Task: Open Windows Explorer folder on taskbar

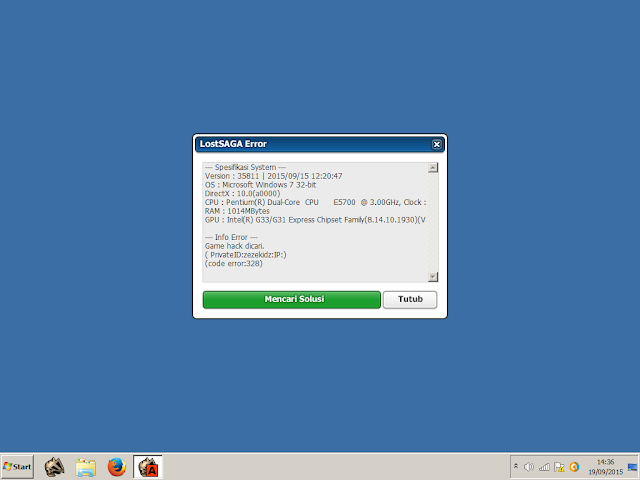Action: [x=86, y=467]
